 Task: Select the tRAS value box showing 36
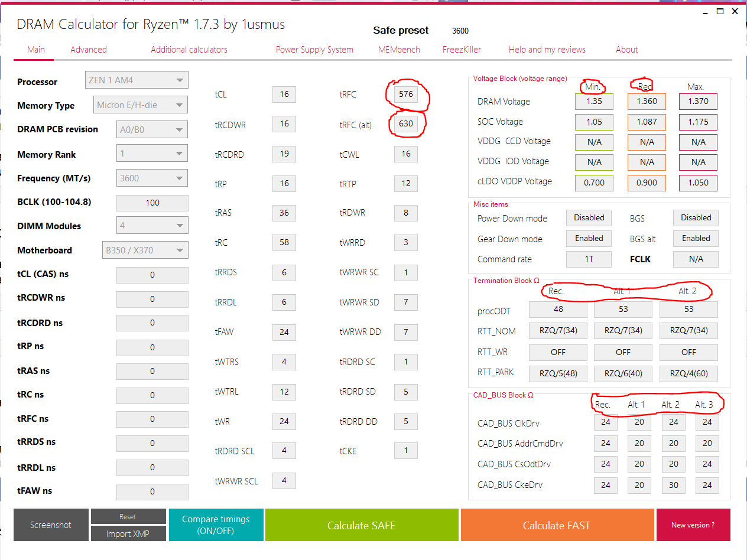click(284, 213)
